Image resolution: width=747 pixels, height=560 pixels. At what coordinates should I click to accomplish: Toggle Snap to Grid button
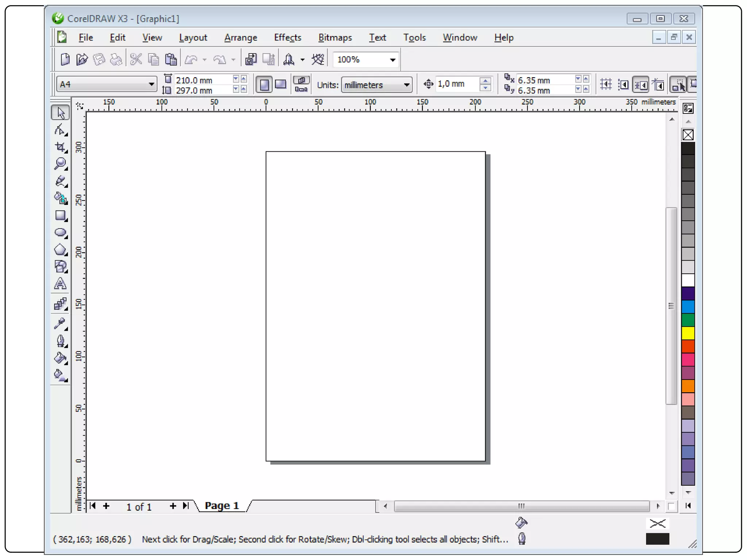tap(606, 85)
